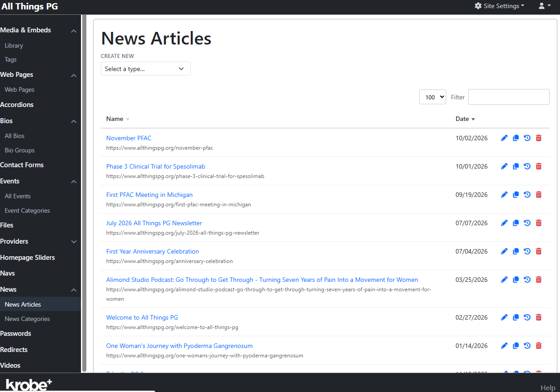Open the user account dropdown
560x392 pixels.
(x=544, y=6)
